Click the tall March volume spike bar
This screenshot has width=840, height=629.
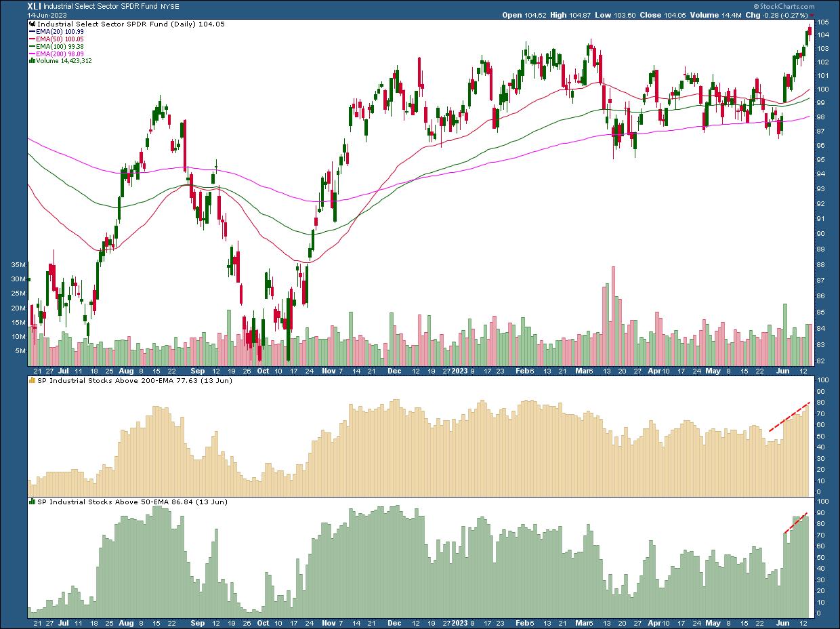tap(613, 305)
